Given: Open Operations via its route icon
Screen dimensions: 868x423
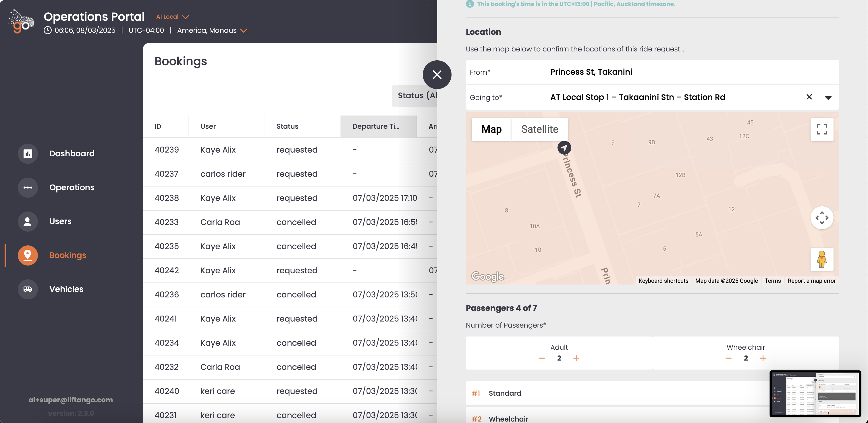Looking at the screenshot, I should 28,187.
